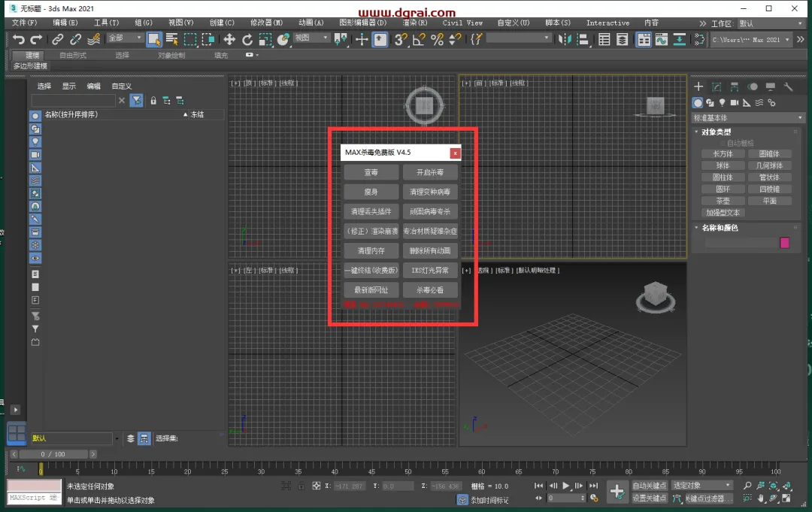Open the named selection sets dropdown

(518, 38)
